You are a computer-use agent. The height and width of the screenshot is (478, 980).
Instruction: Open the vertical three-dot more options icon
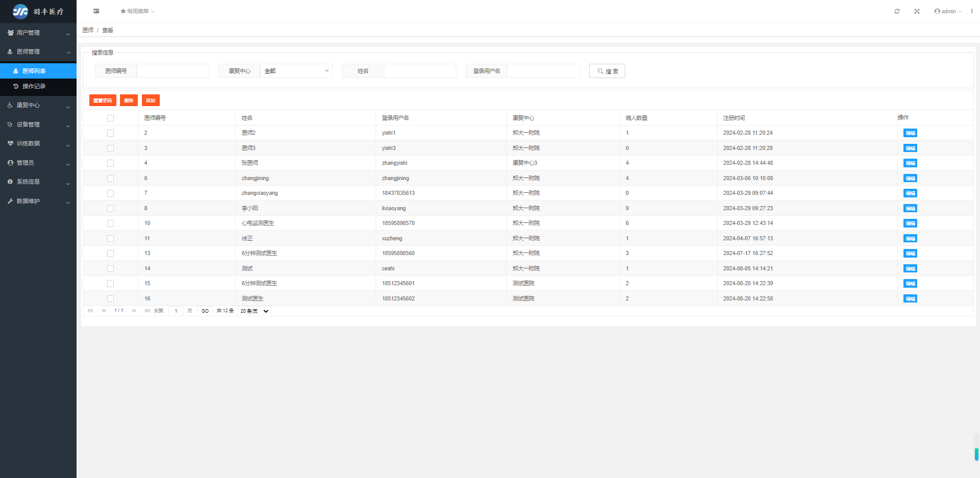971,11
